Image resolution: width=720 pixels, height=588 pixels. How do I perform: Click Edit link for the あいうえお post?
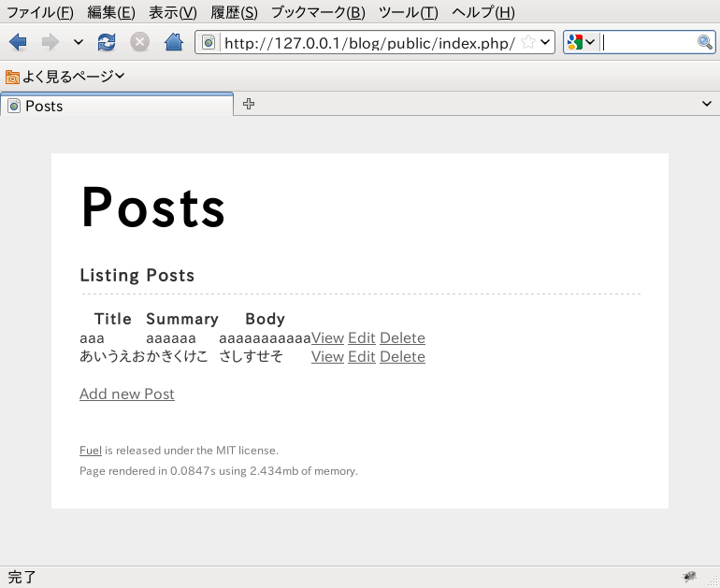point(362,357)
